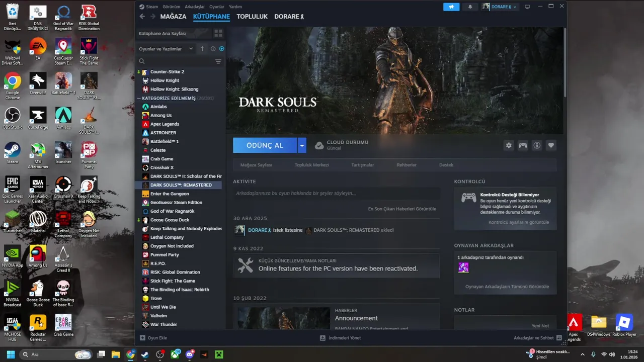The image size is (644, 362).
Task: Click the Windows Start button
Action: 11,354
